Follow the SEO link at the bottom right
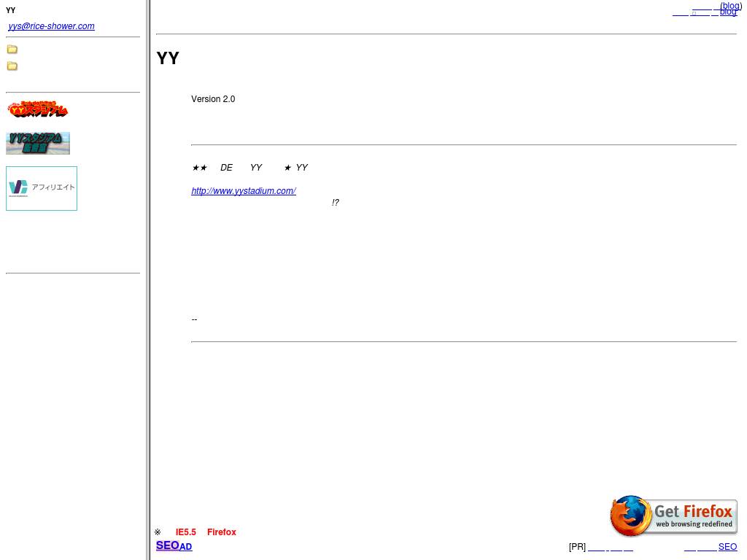This screenshot has height=560, width=747. (727, 547)
